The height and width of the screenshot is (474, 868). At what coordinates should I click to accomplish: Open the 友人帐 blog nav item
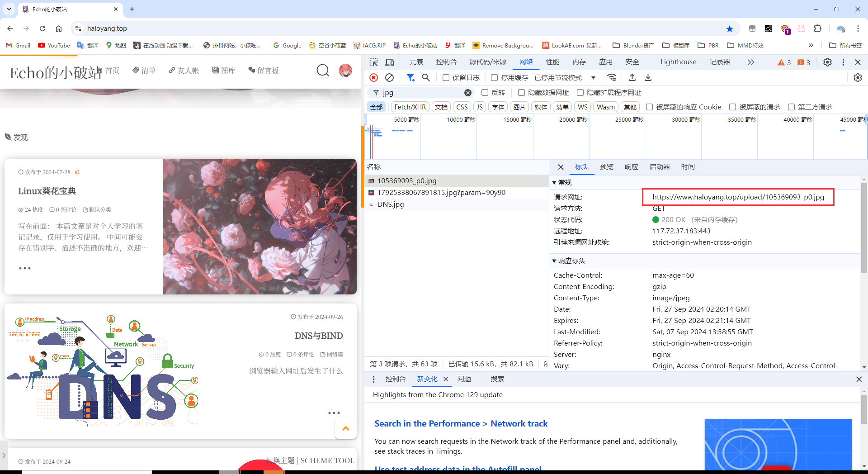[x=184, y=71]
